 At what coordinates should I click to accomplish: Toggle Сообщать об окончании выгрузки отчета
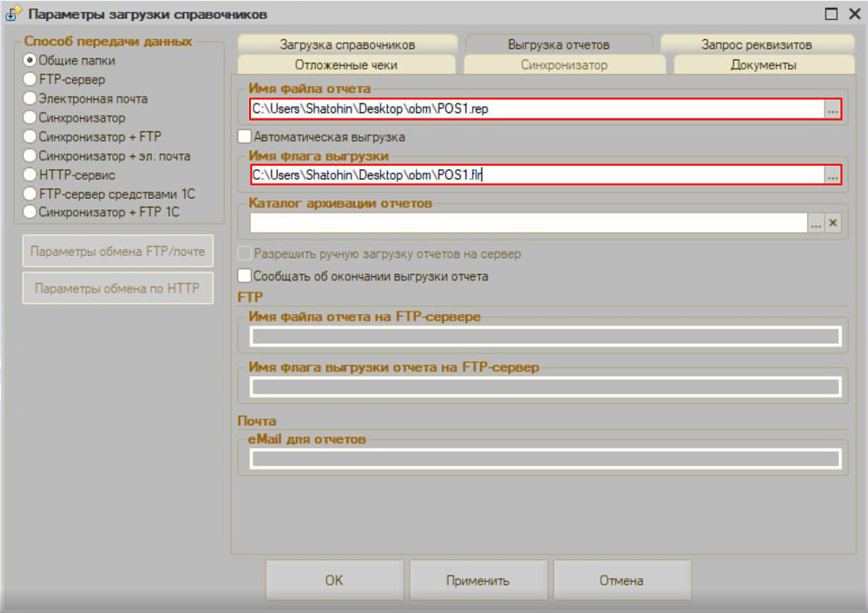point(245,277)
